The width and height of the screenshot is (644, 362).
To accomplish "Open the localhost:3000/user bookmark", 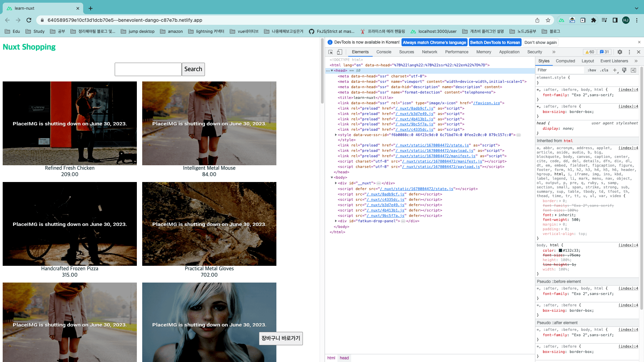I will [x=433, y=32].
